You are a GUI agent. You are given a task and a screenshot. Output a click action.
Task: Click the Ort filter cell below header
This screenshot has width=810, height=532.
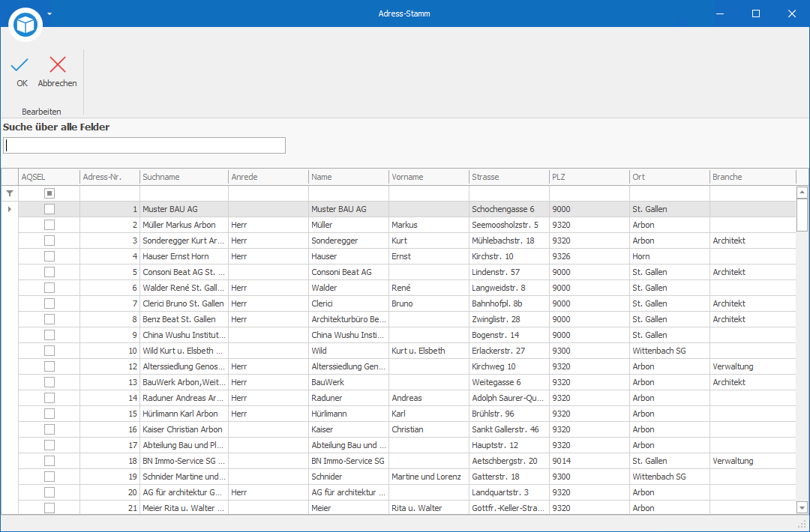[x=670, y=193]
